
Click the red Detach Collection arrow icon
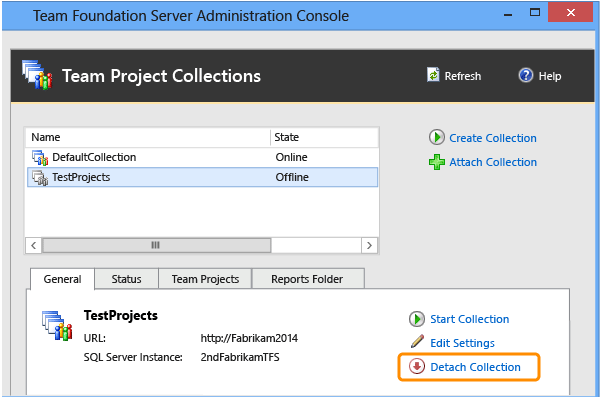417,366
